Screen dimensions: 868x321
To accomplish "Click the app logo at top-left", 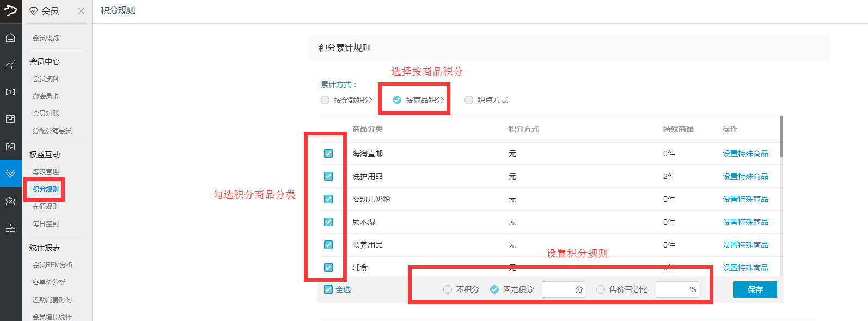I will [10, 10].
